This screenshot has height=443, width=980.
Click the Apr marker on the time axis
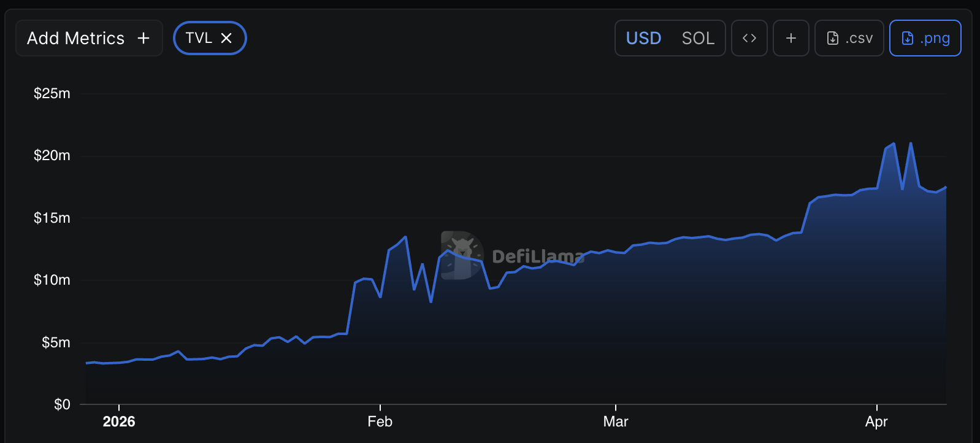coord(876,422)
